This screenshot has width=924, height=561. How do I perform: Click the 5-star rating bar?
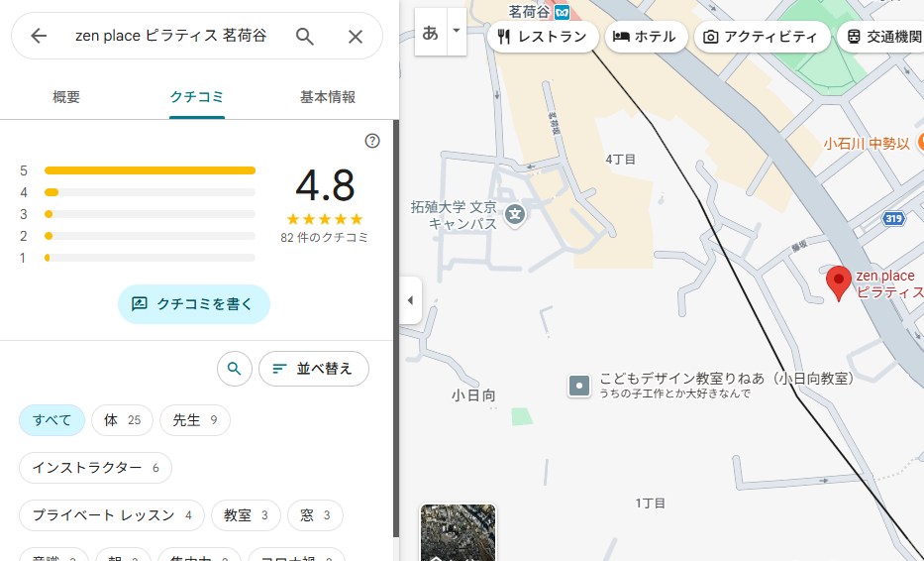tap(150, 170)
